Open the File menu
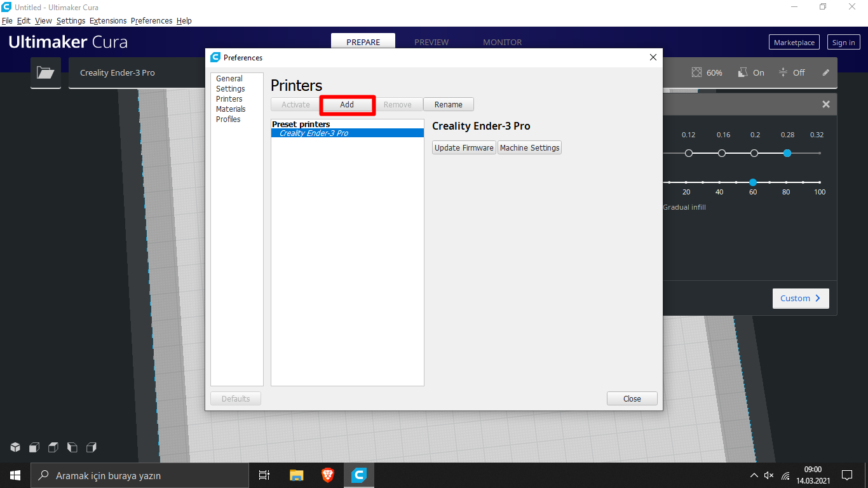The width and height of the screenshot is (868, 488). click(7, 21)
